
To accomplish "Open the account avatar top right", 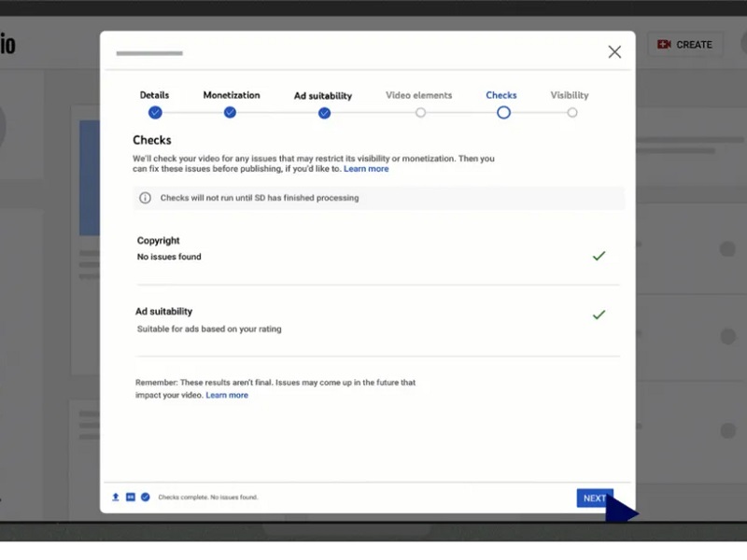I will (x=742, y=44).
